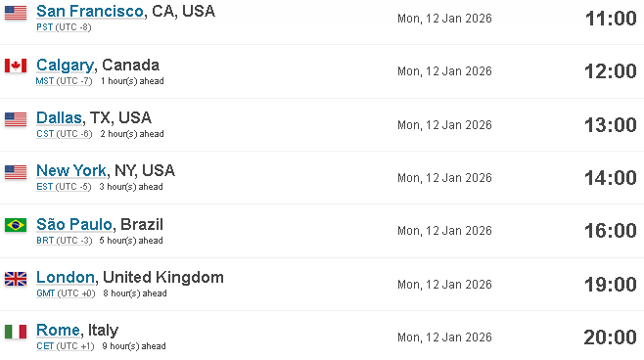This screenshot has width=644, height=360.
Task: Click the GMT time zone link
Action: (x=46, y=293)
